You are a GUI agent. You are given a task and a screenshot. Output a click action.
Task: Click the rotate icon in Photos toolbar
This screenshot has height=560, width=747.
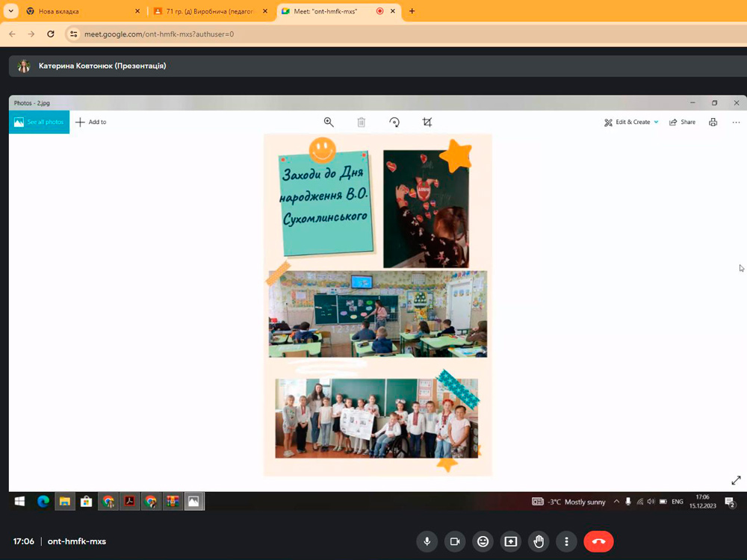coord(394,122)
